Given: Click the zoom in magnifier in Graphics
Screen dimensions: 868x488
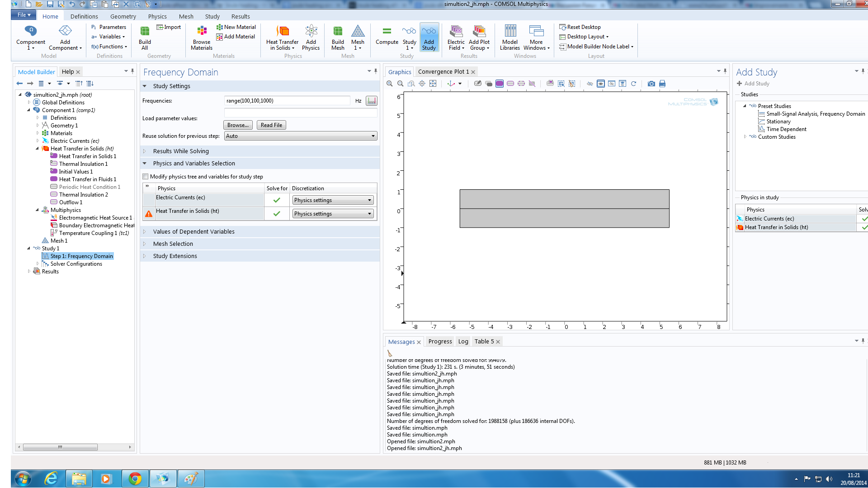Looking at the screenshot, I should [x=390, y=84].
